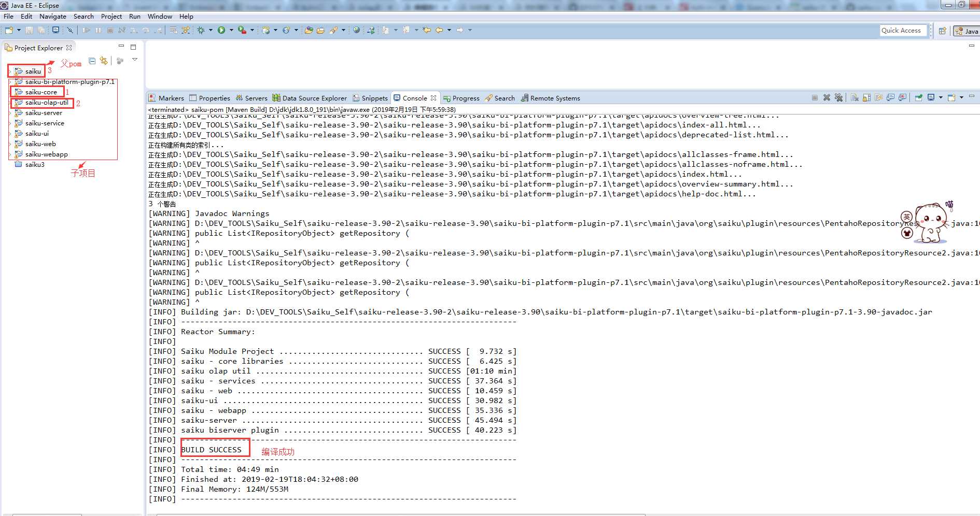Open the web browser globe icon
The width and height of the screenshot is (980, 516).
357,30
